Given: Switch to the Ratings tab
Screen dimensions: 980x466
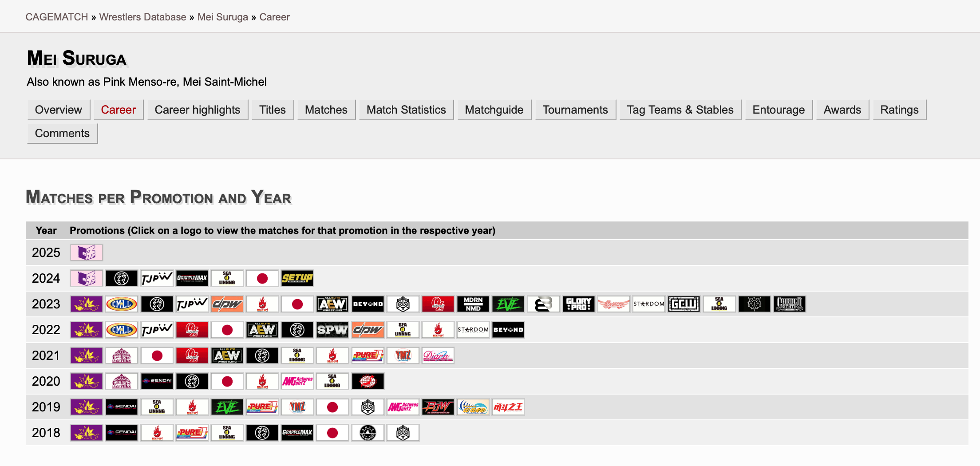Looking at the screenshot, I should coord(899,110).
